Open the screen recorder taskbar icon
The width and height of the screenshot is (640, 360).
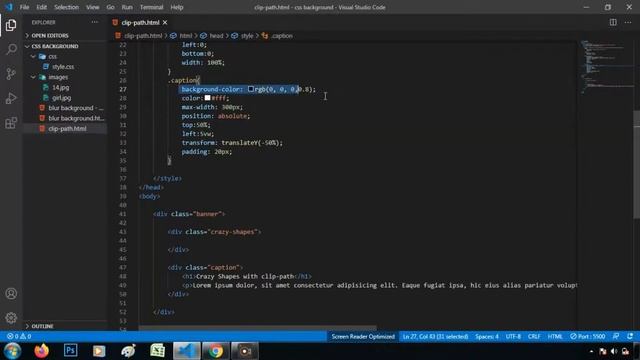tap(244, 351)
